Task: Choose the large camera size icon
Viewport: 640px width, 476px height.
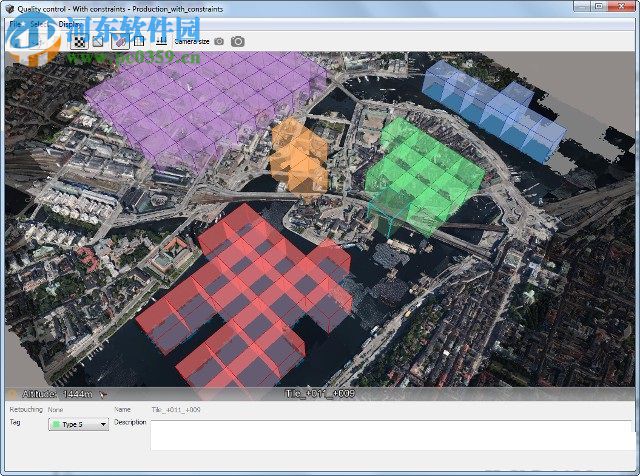Action: (x=238, y=41)
